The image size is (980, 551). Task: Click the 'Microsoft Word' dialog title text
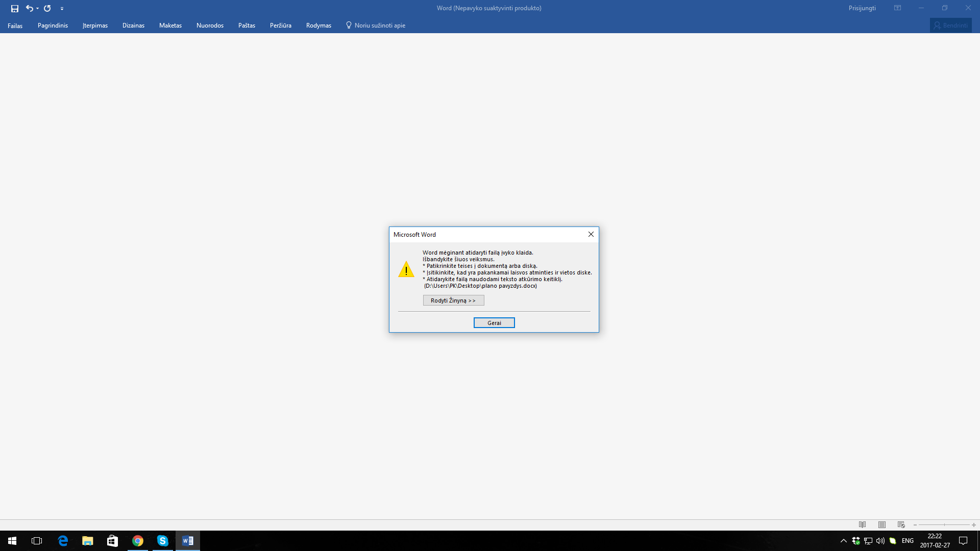tap(414, 235)
